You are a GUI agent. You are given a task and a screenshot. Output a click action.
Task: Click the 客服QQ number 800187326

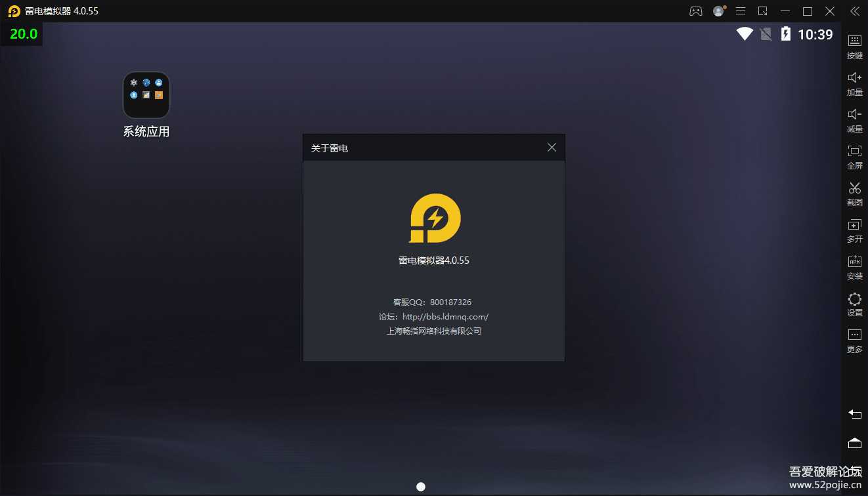pyautogui.click(x=450, y=302)
